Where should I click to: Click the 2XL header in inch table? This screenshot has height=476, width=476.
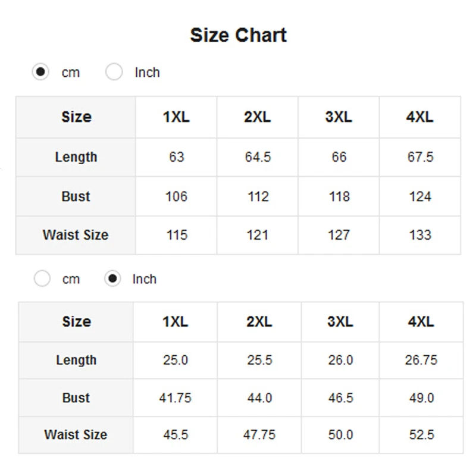259,322
